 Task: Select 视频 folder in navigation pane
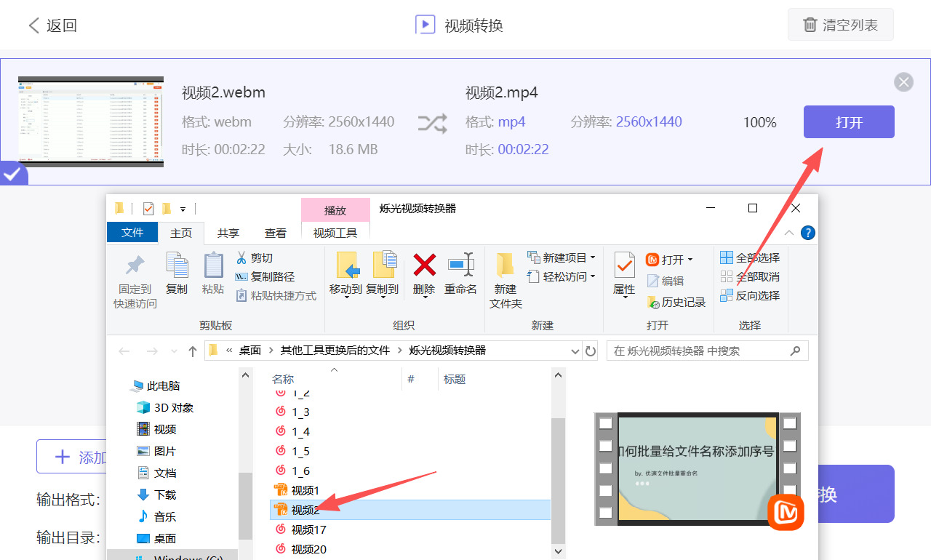tap(156, 429)
